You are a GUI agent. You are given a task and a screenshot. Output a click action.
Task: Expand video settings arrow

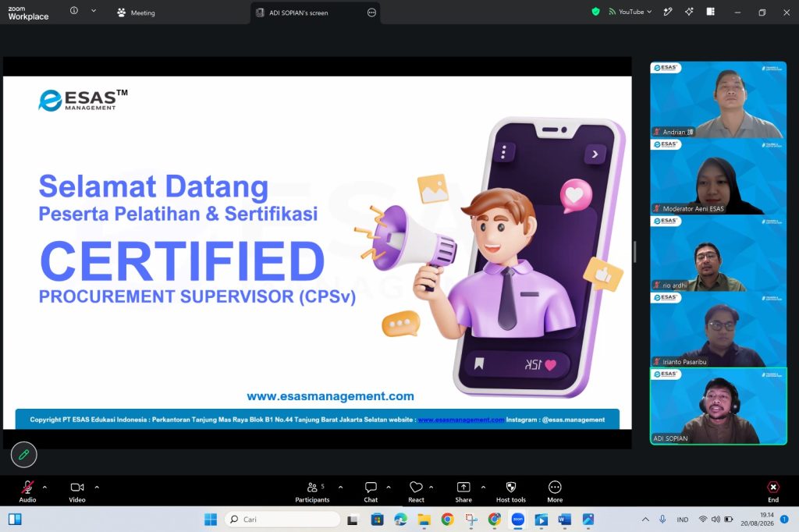click(x=97, y=488)
